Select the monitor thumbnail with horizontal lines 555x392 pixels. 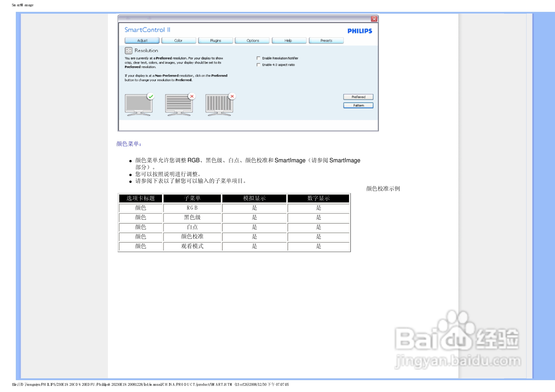(179, 105)
